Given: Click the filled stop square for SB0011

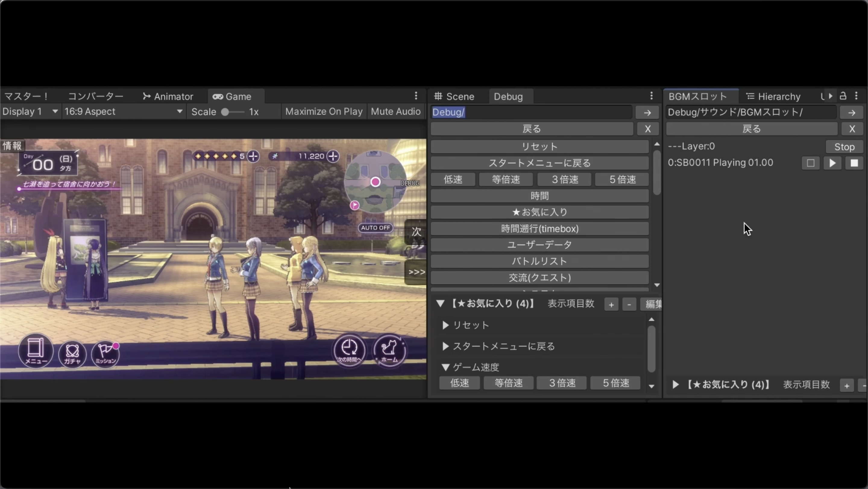Looking at the screenshot, I should click(854, 163).
